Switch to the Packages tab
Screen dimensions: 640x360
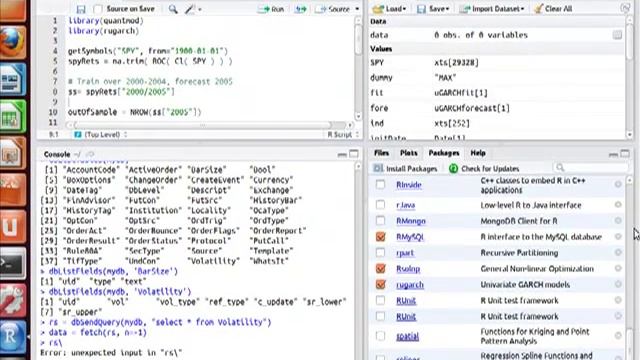point(444,153)
